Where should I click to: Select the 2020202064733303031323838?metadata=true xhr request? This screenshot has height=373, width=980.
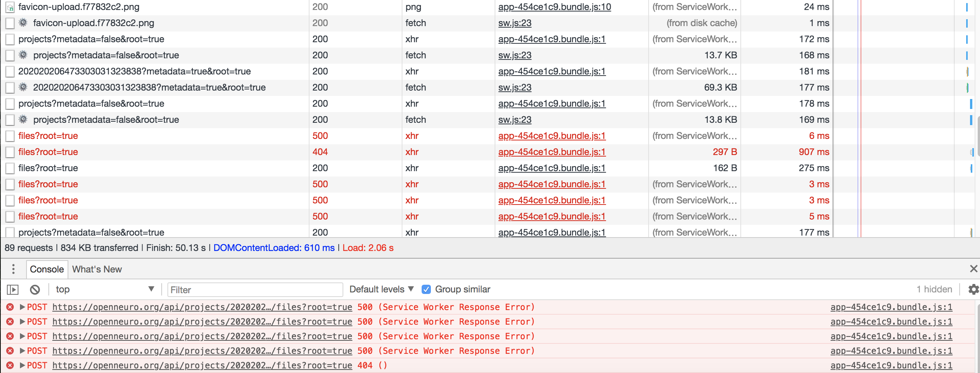134,71
